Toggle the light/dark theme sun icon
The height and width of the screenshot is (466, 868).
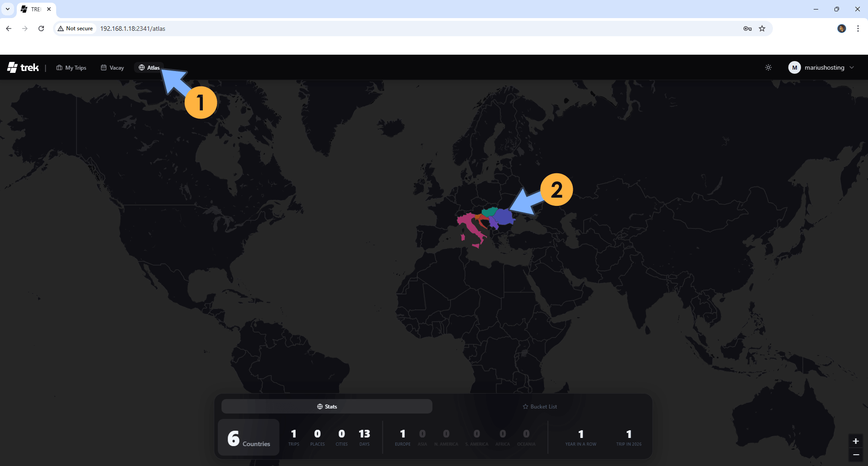click(x=768, y=67)
